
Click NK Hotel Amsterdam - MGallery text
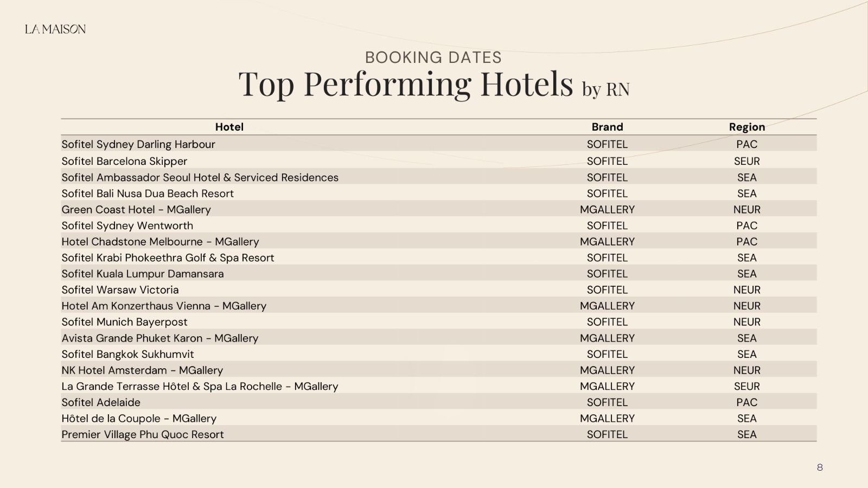tap(142, 370)
